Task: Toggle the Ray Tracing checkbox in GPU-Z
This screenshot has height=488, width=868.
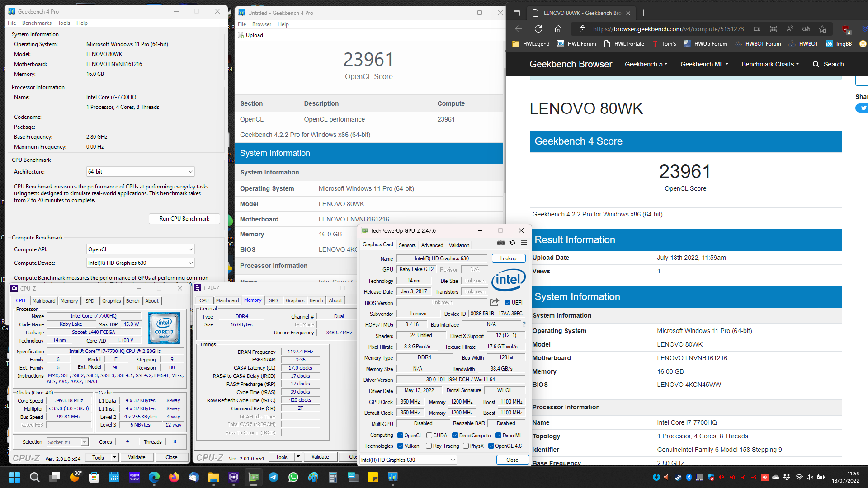Action: coord(429,446)
